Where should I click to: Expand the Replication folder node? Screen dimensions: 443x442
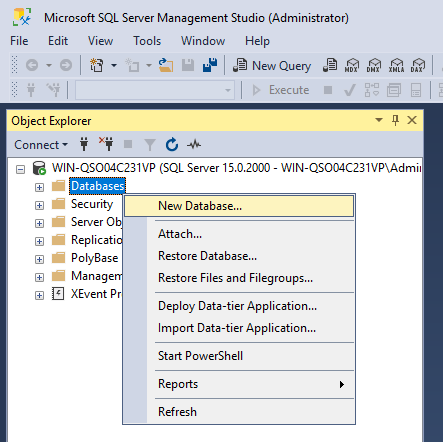click(x=39, y=241)
